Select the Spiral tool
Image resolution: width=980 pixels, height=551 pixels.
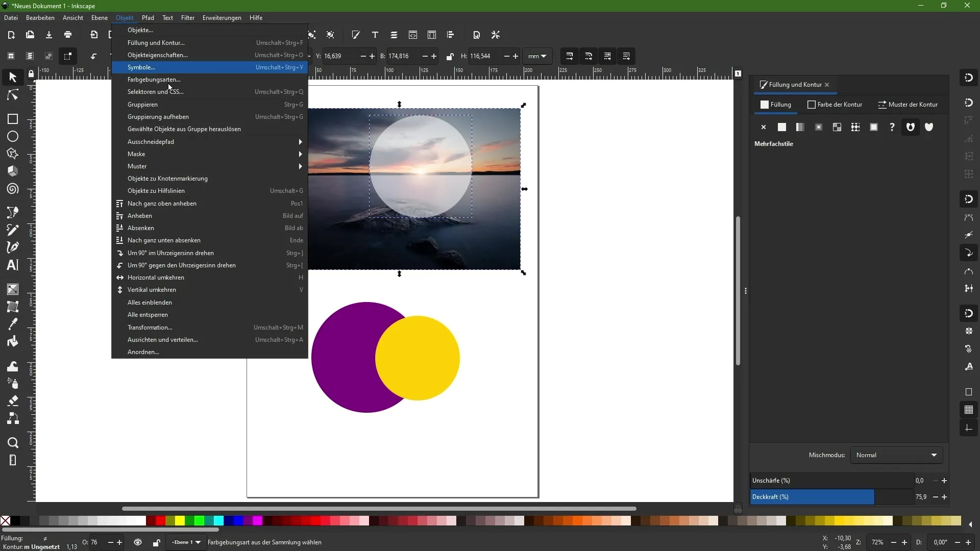coord(13,189)
